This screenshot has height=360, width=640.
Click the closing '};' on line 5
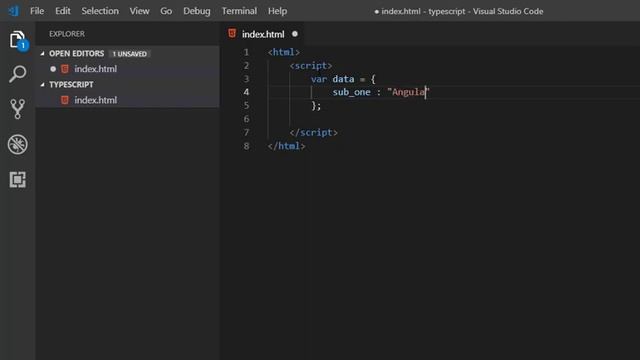[x=316, y=106]
